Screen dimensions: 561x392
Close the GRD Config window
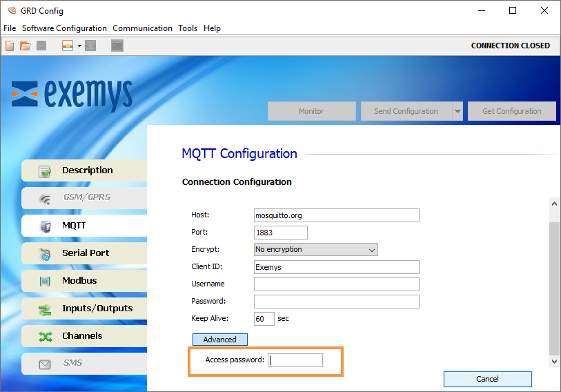click(x=544, y=10)
